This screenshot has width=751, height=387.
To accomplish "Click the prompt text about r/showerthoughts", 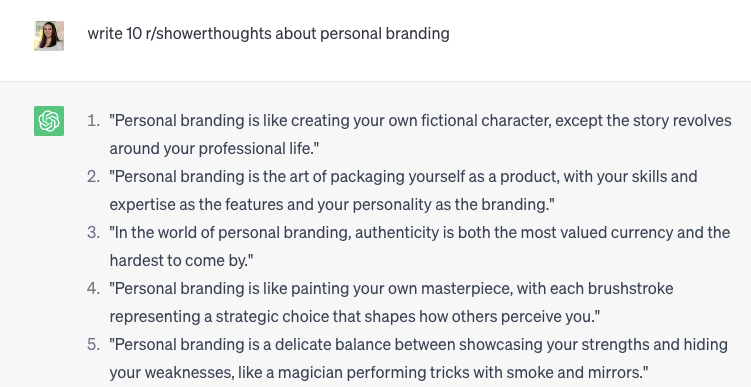I will 268,34.
